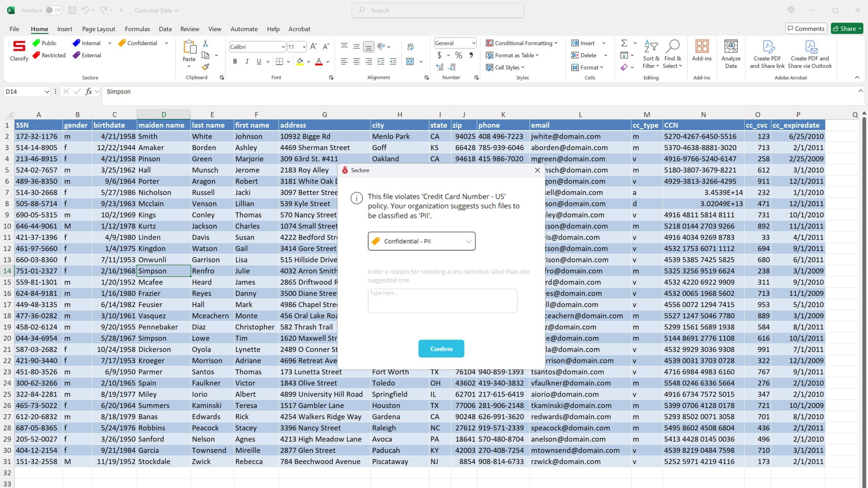Toggle Bottom Align vertical alignment
The image size is (868, 488).
click(369, 46)
